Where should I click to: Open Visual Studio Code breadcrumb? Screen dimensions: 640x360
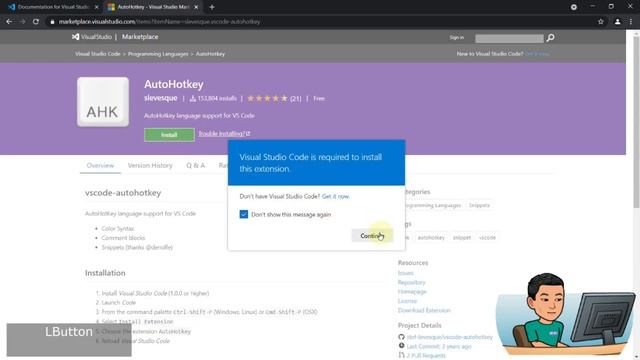(98, 54)
